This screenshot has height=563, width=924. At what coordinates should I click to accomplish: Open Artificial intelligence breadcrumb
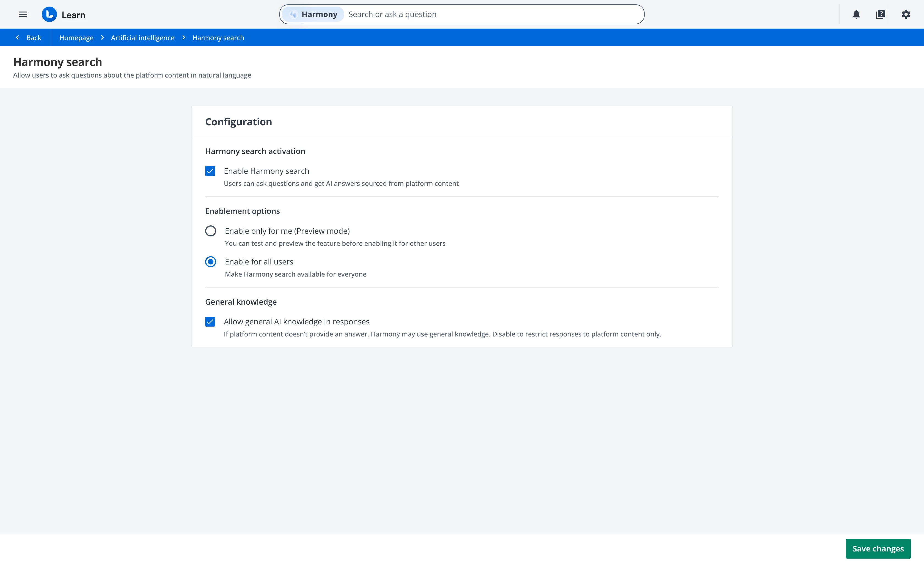pyautogui.click(x=142, y=38)
